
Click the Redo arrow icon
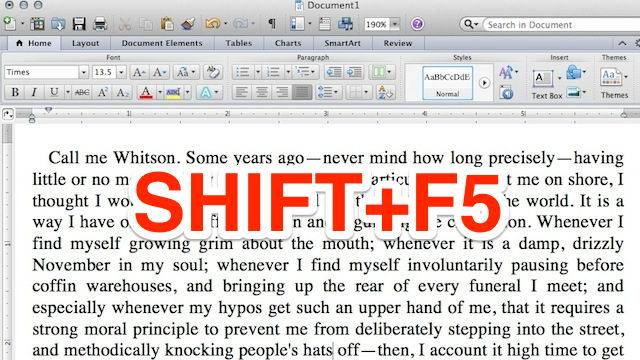click(240, 24)
